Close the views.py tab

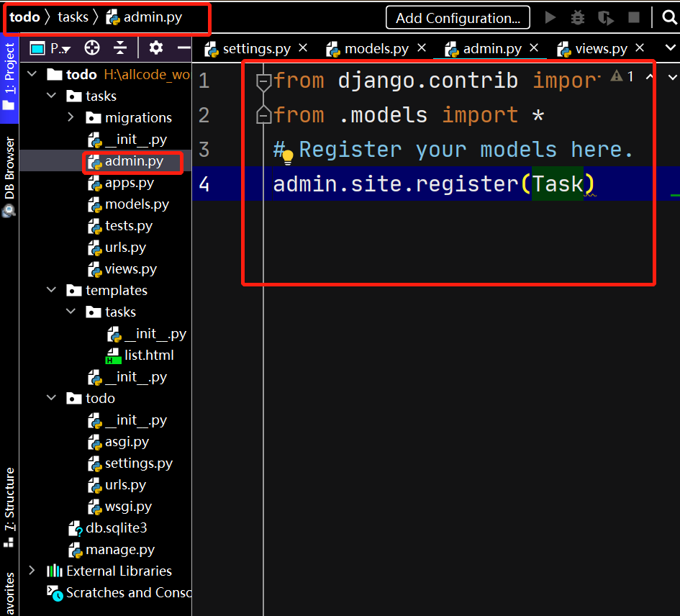coord(640,47)
